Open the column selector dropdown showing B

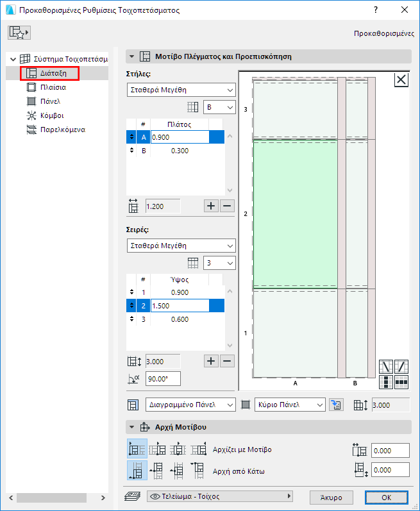coord(219,107)
